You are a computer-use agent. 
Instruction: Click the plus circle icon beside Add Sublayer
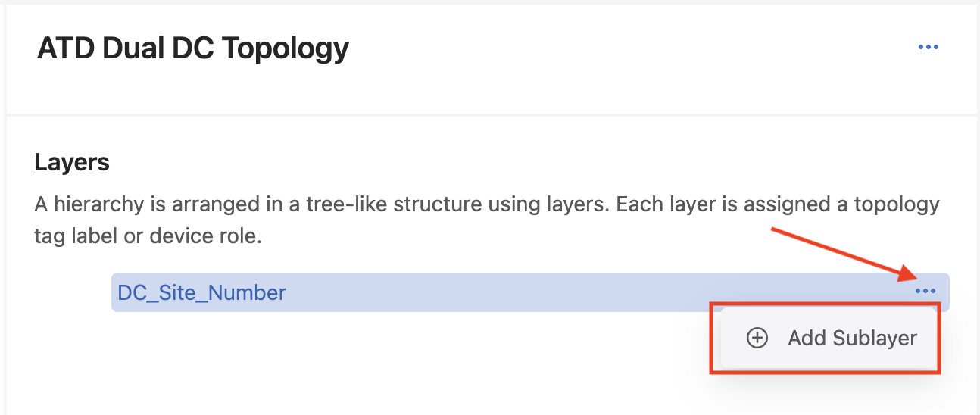[757, 338]
